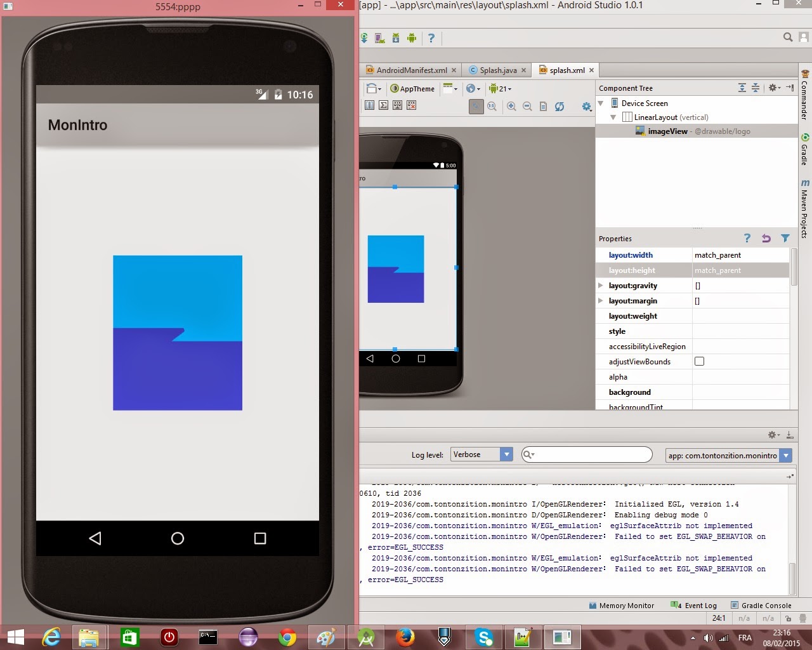Toggle the adjustViewBounds checkbox
Screen dimensions: 812x650
[x=699, y=361]
